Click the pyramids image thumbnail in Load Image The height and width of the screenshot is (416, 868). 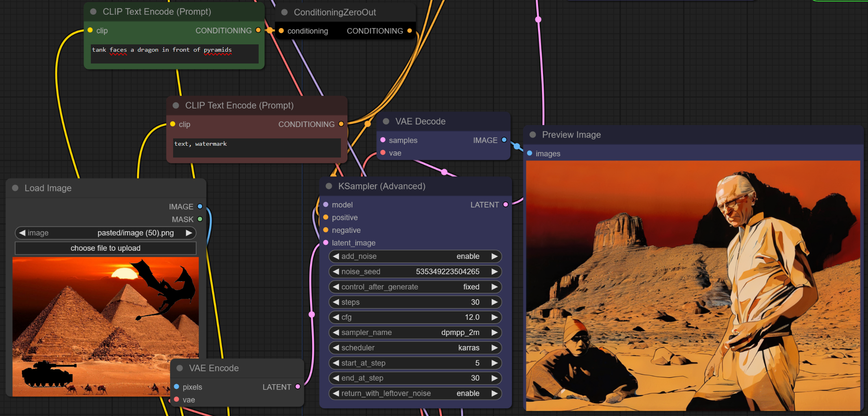[x=105, y=326]
